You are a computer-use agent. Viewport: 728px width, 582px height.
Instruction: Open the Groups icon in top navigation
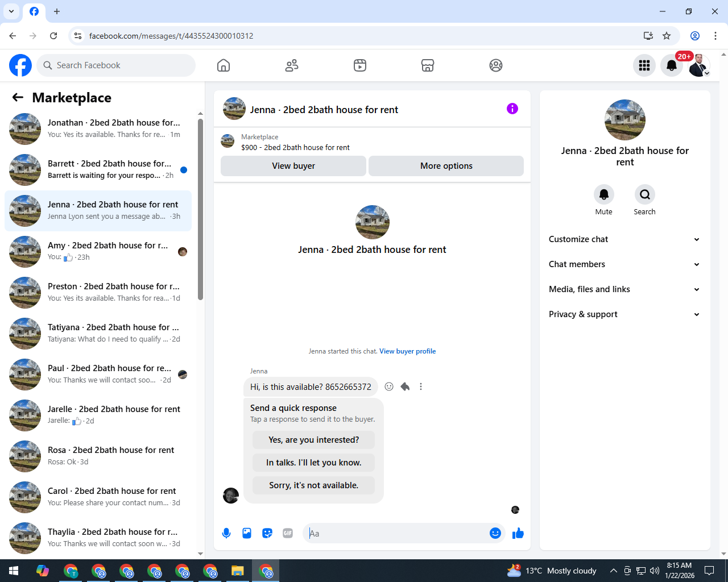click(x=496, y=65)
